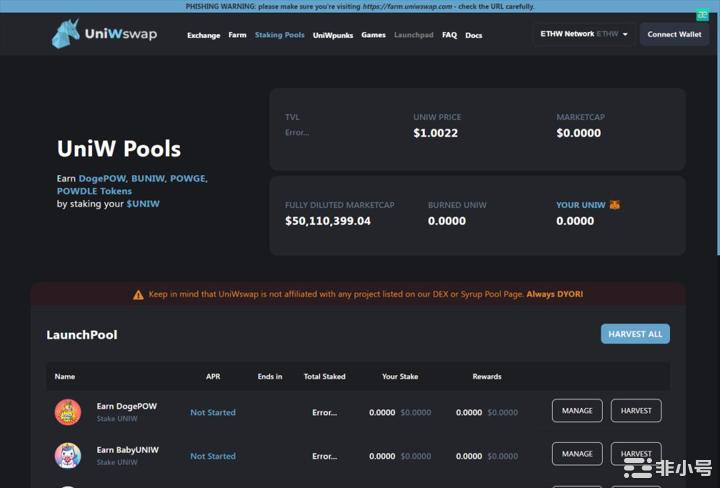Click the Earn BabyUNIW pool token icon
This screenshot has width=720, height=488.
coord(68,455)
